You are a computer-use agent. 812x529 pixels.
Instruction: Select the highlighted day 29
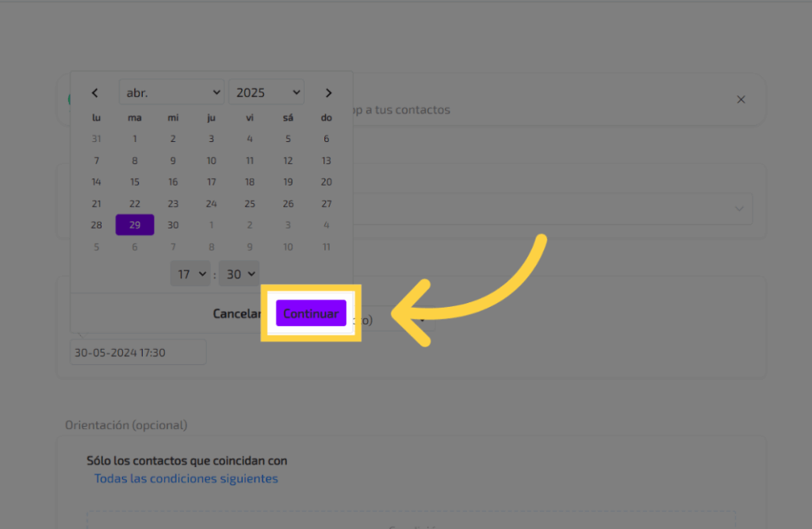point(135,224)
